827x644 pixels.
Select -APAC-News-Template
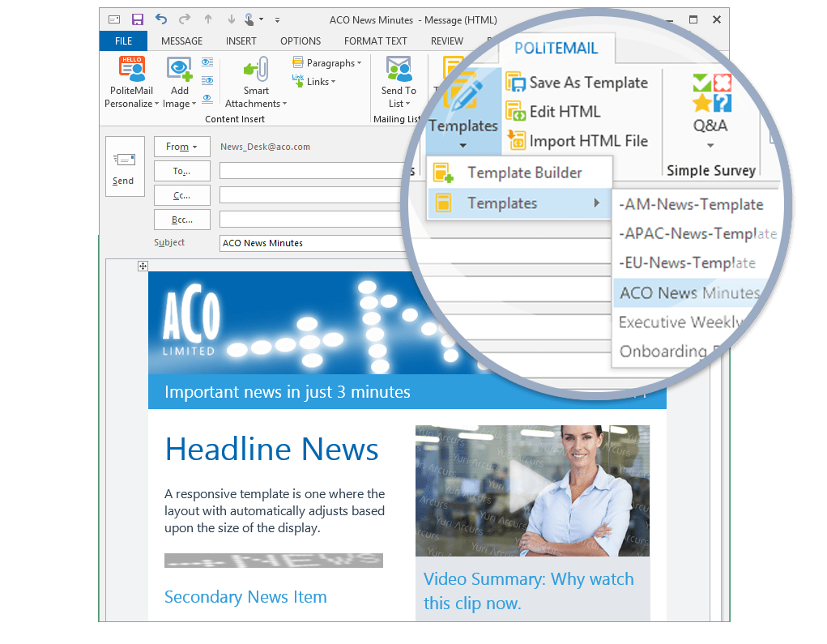(697, 234)
